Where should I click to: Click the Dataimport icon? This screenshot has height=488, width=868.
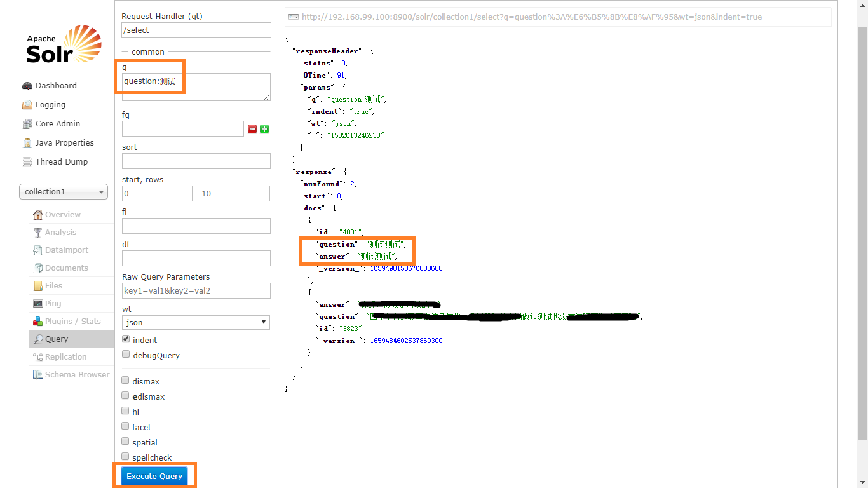coord(38,250)
